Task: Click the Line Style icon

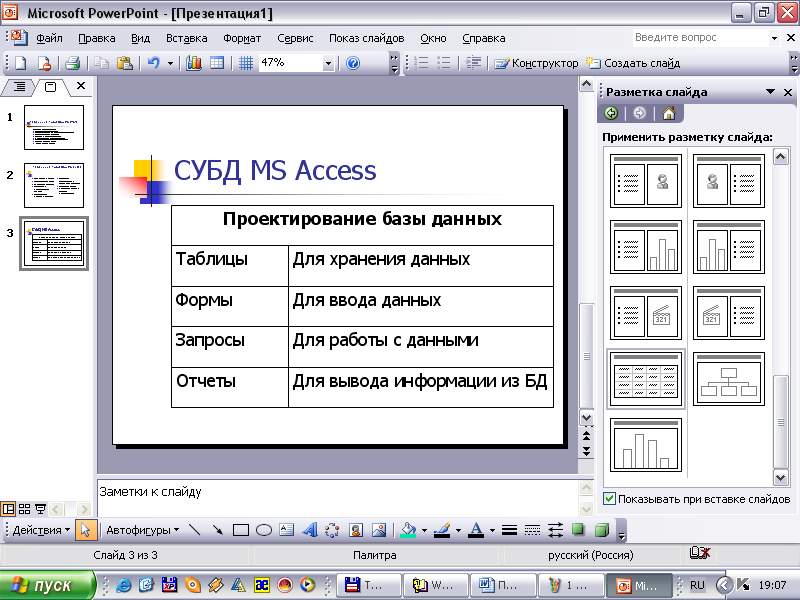Action: click(509, 530)
